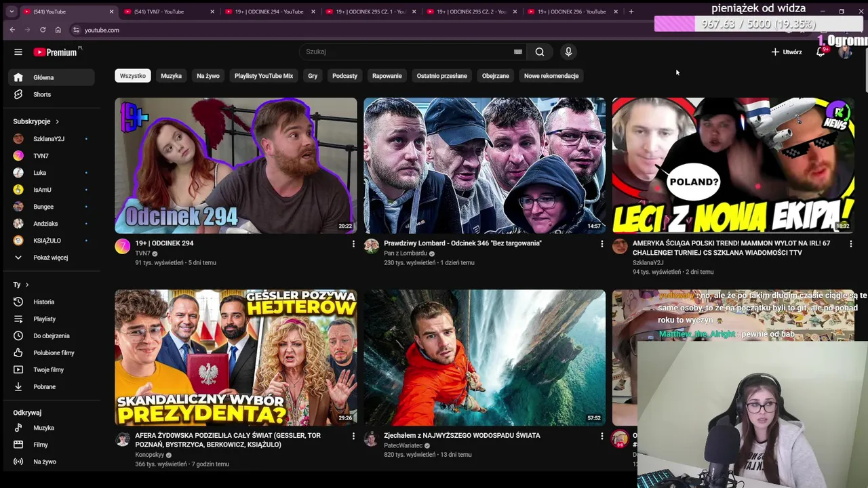Open Muzyka under Odkrywaj
Screen dimensions: 868x488
[x=52, y=428]
